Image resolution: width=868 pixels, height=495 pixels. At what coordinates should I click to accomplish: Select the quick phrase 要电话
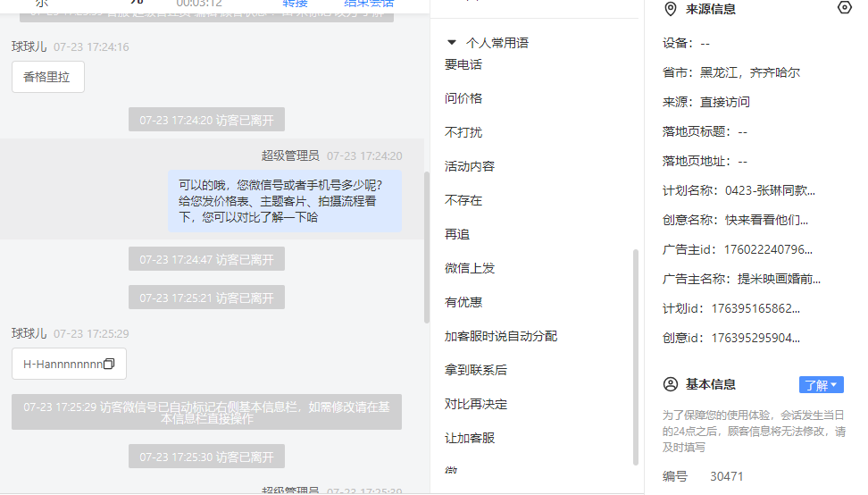pos(463,64)
